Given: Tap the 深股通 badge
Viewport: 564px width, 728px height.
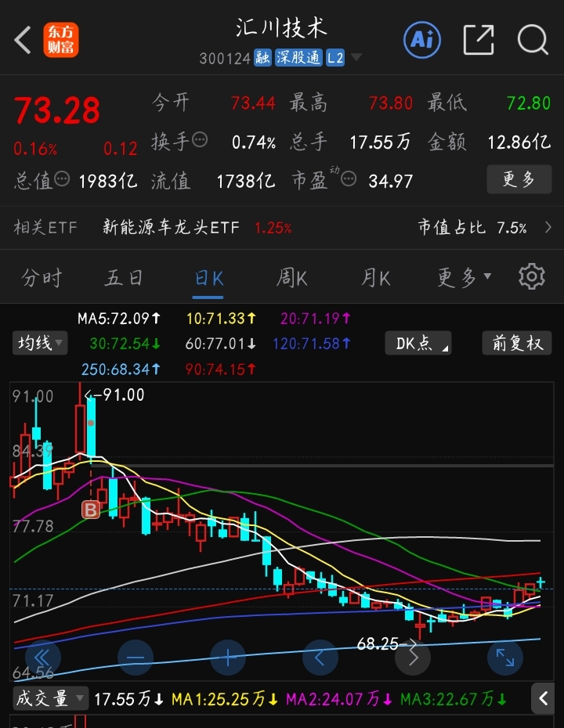Looking at the screenshot, I should click(x=298, y=58).
